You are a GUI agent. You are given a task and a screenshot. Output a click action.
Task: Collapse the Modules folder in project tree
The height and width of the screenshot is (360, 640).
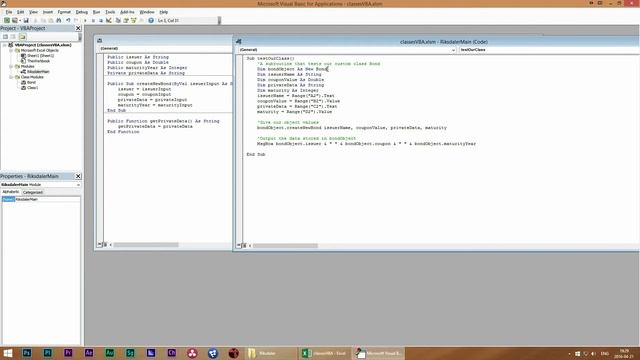point(11,66)
